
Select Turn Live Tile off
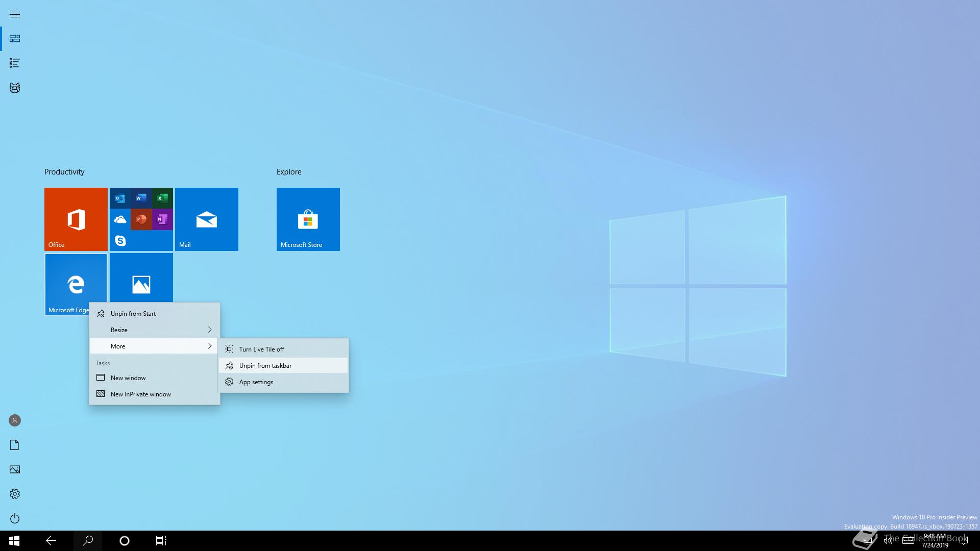[x=283, y=349]
